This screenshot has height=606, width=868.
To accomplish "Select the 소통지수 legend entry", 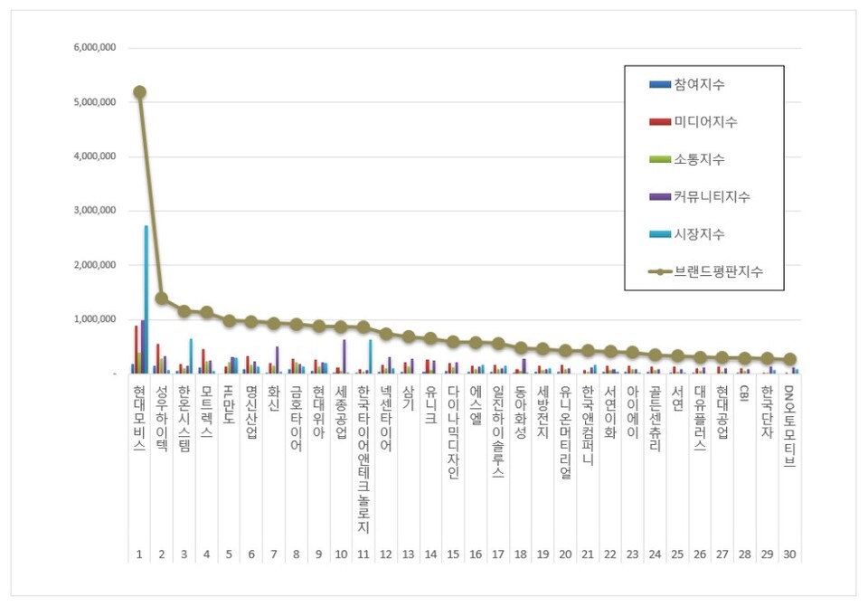I will pyautogui.click(x=698, y=159).
